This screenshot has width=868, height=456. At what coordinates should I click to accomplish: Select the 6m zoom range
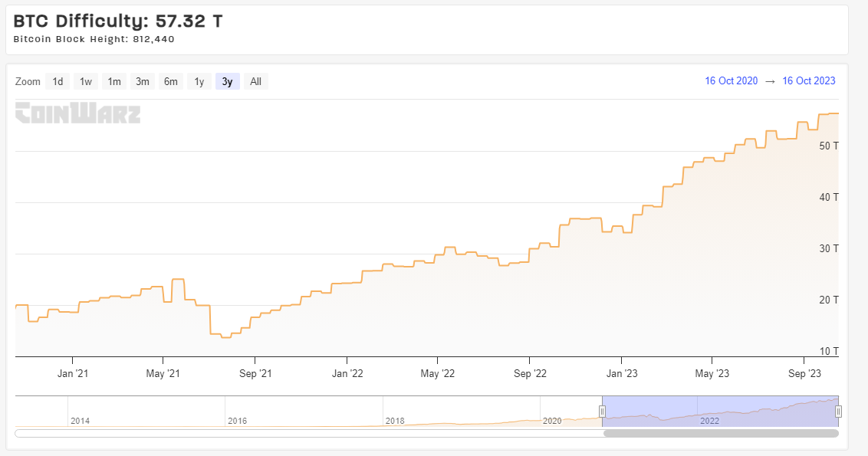coord(170,81)
